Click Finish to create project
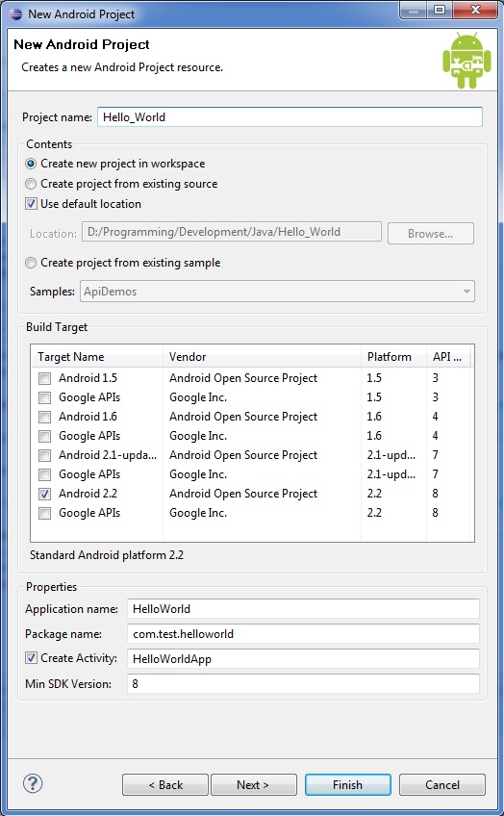Viewport: 504px width, 816px height. [348, 785]
